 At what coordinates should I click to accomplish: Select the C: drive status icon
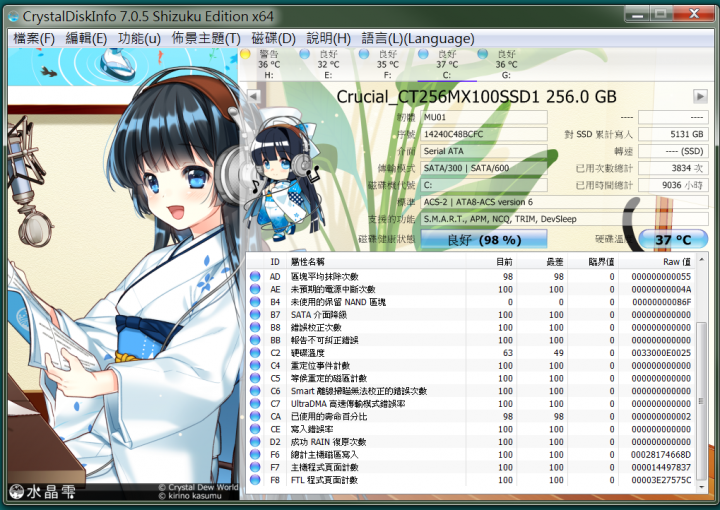point(423,54)
